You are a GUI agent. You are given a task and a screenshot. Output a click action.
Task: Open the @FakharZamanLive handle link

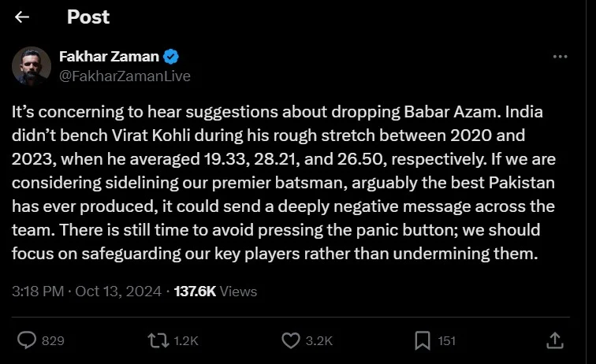pos(125,76)
